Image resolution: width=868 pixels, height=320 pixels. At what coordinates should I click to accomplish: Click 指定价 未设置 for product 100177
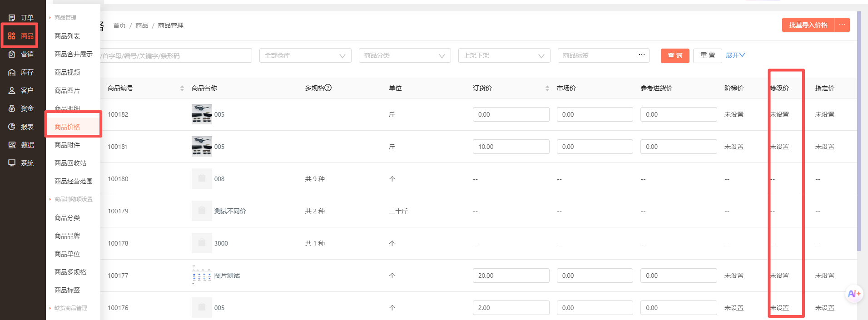click(x=825, y=276)
